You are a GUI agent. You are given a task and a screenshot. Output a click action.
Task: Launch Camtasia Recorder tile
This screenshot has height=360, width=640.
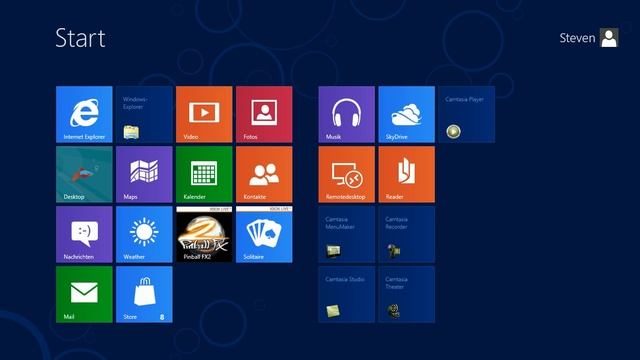pos(407,234)
